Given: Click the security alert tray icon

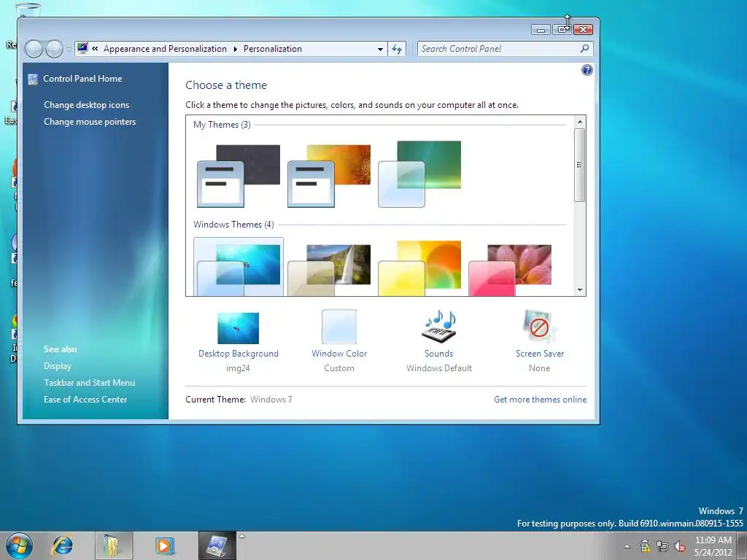Looking at the screenshot, I should point(645,546).
